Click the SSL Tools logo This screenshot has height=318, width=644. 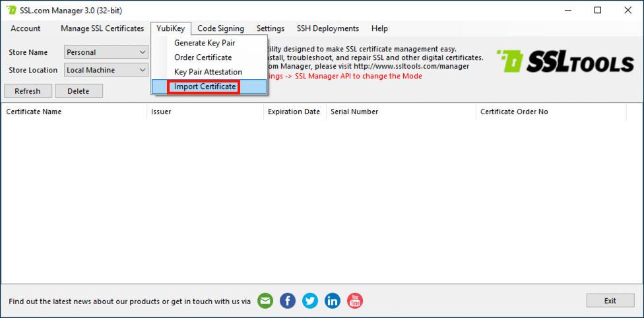(x=565, y=62)
